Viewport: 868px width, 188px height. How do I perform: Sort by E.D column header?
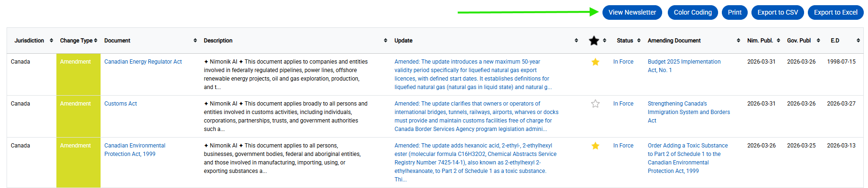tap(858, 41)
